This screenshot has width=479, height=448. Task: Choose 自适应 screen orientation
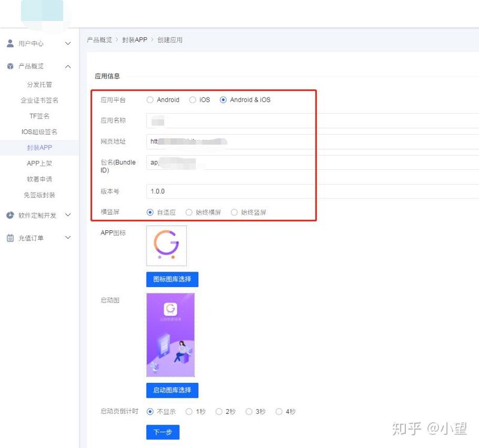[150, 212]
